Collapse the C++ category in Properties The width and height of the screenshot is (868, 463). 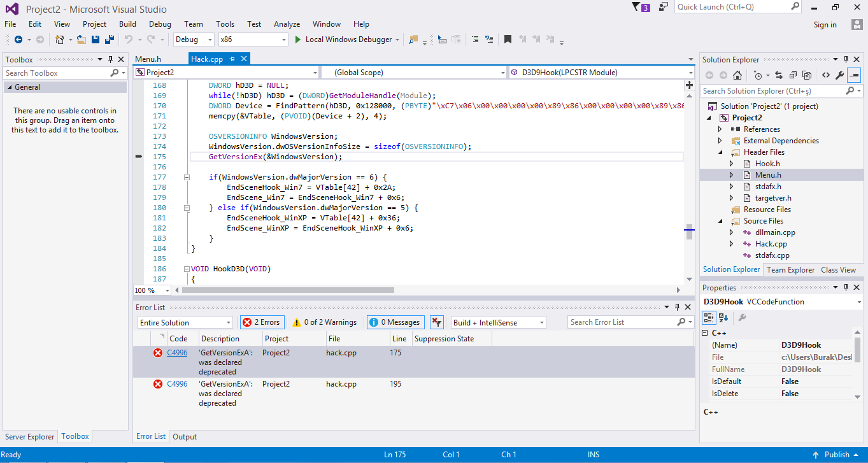pos(704,333)
